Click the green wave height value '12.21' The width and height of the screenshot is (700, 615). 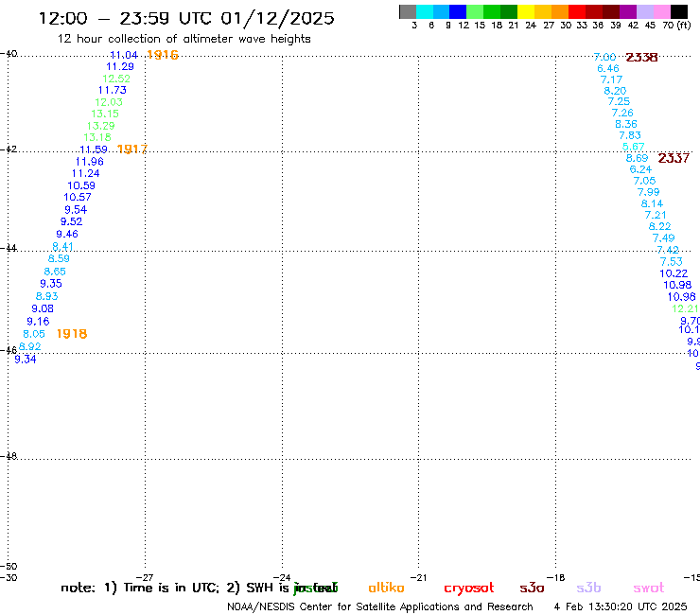coord(685,308)
